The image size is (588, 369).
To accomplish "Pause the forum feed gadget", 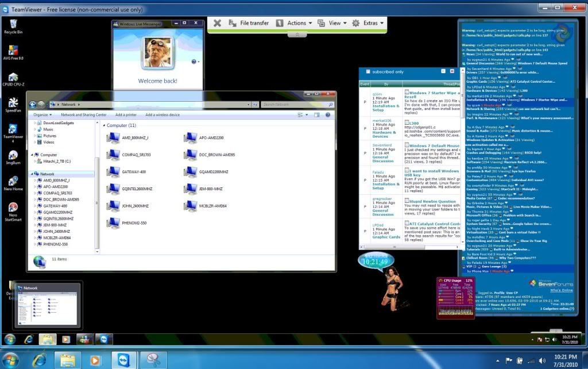I will click(x=452, y=71).
